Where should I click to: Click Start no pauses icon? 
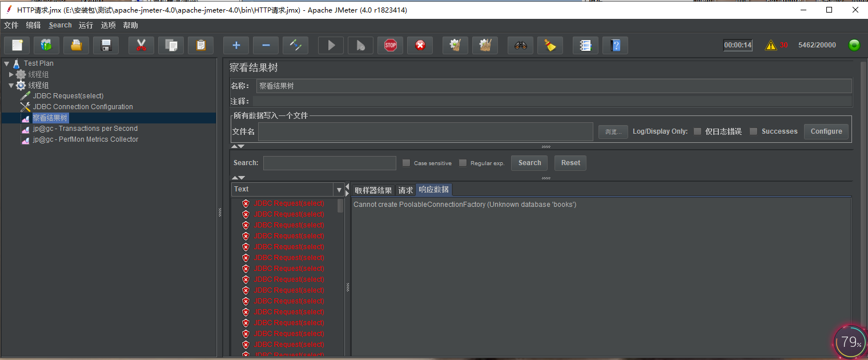360,45
